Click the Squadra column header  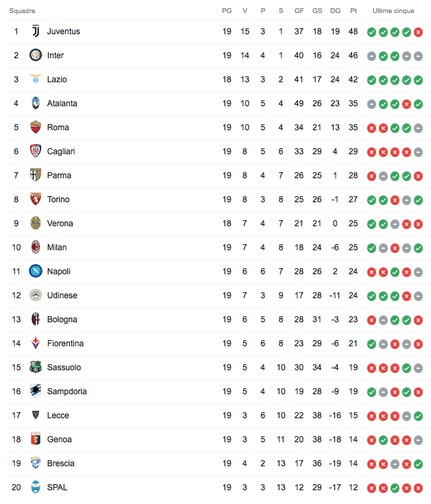pos(23,11)
